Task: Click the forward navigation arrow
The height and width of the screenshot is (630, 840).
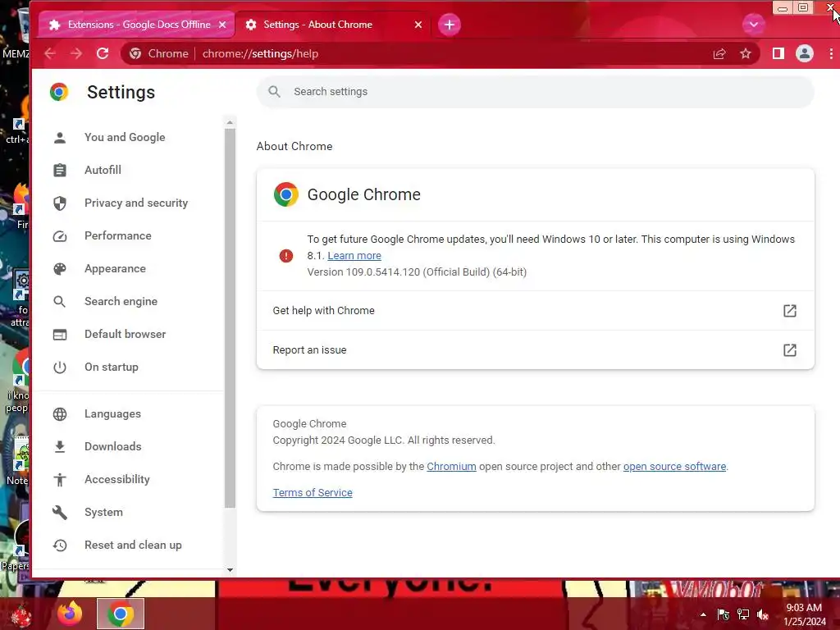Action: click(x=76, y=53)
